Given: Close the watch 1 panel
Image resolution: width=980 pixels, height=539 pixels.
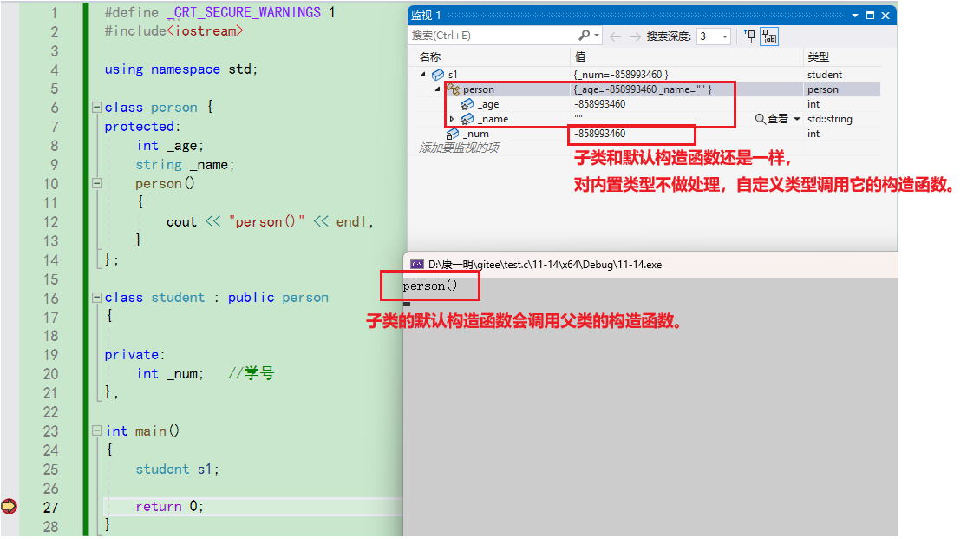Looking at the screenshot, I should pyautogui.click(x=885, y=16).
